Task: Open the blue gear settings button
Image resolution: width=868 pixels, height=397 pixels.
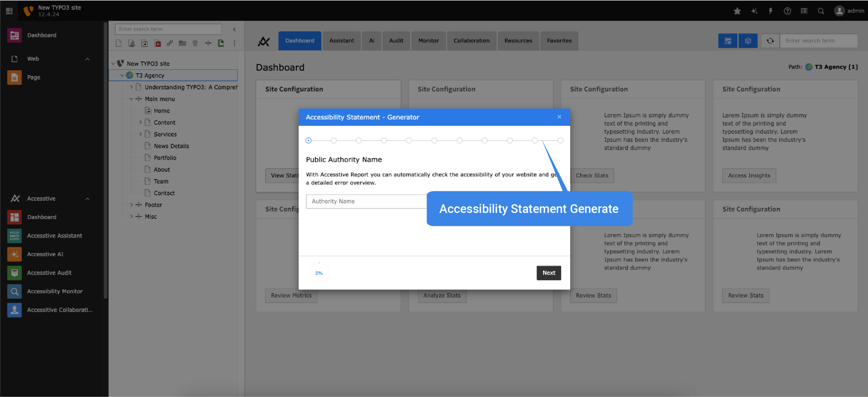Action: (x=748, y=41)
